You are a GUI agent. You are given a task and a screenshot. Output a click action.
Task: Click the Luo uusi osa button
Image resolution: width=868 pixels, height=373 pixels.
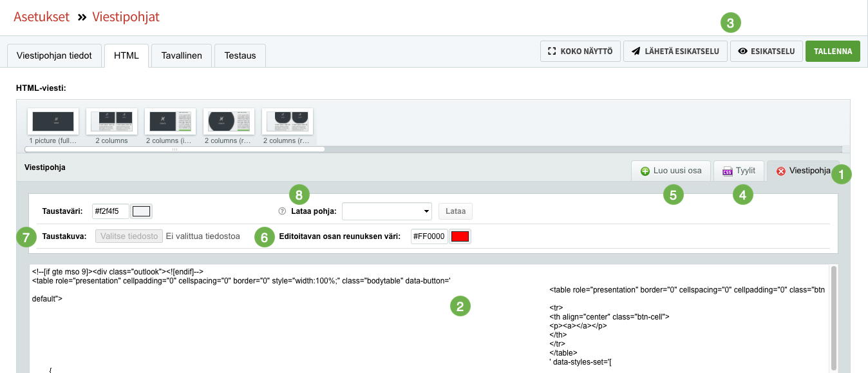tap(671, 171)
